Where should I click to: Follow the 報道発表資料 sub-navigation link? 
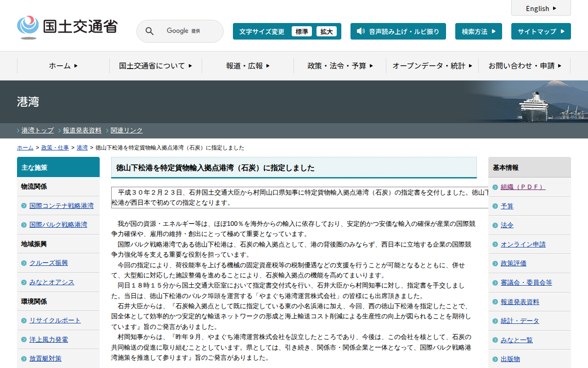click(x=82, y=130)
